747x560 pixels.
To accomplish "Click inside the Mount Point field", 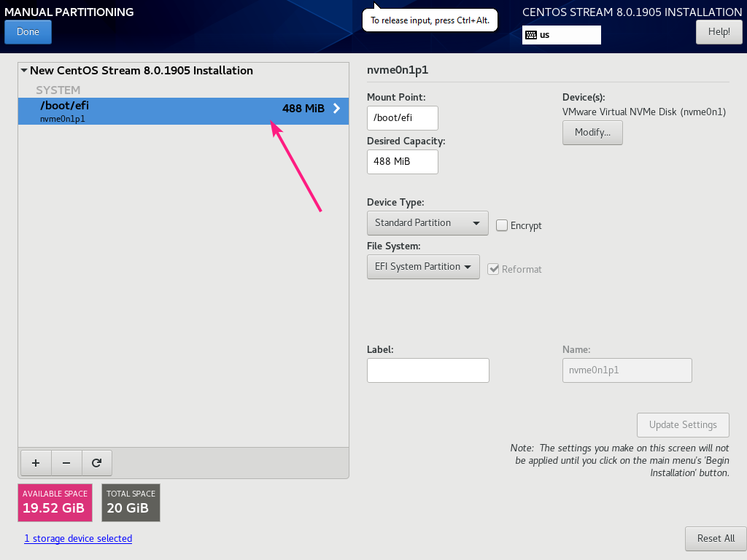I will coord(402,117).
